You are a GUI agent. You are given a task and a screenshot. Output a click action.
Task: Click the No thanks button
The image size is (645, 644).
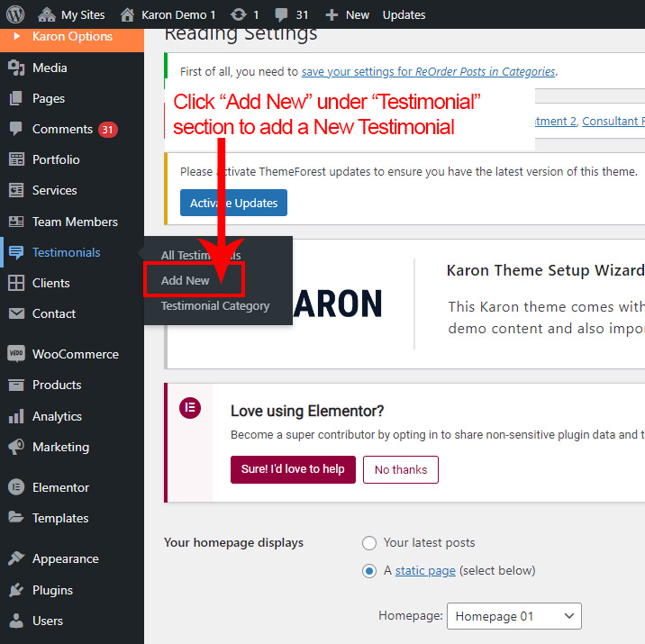click(401, 469)
